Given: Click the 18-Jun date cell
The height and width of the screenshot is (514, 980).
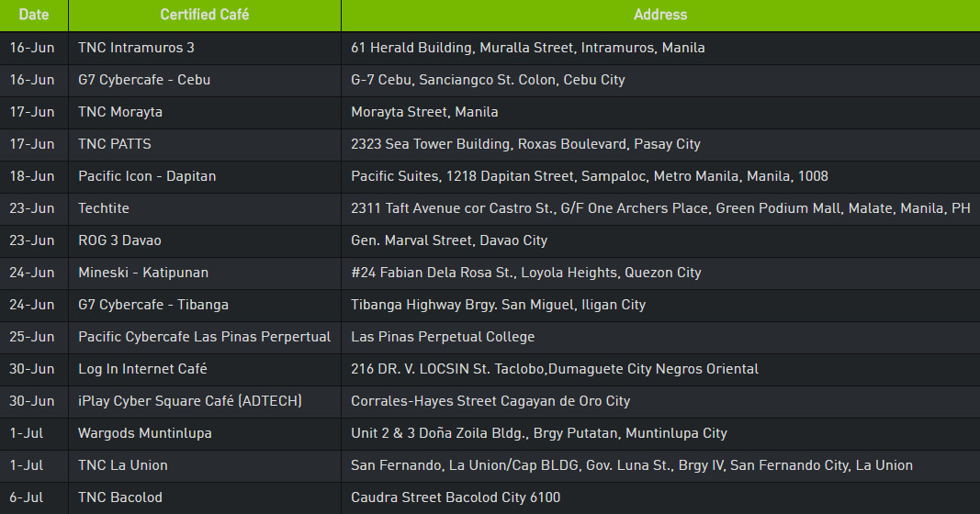Looking at the screenshot, I should click(x=34, y=177).
